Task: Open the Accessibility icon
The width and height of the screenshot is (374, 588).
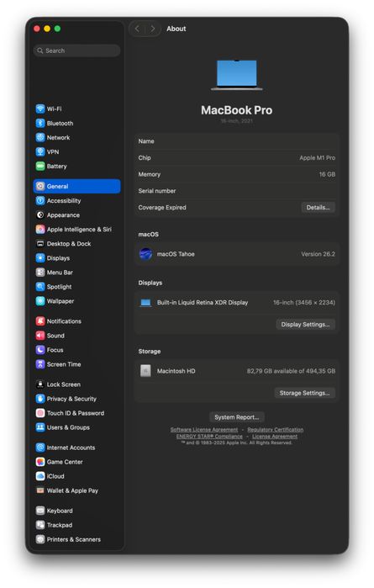Action: (x=40, y=200)
